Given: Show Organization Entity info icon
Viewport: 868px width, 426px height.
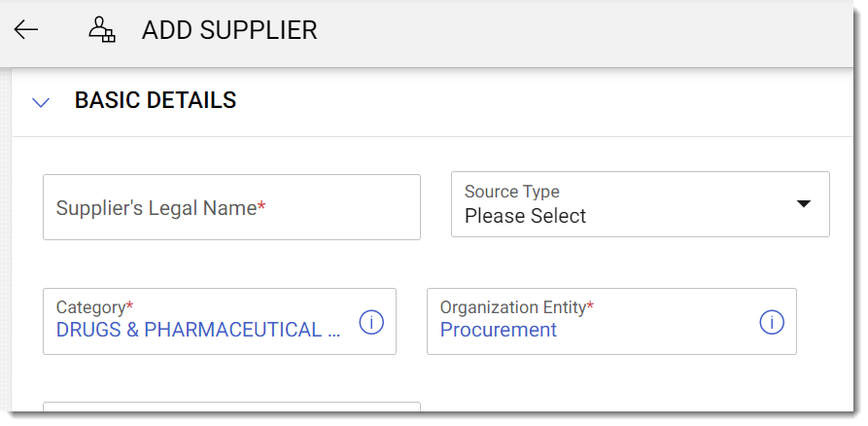Looking at the screenshot, I should (772, 322).
